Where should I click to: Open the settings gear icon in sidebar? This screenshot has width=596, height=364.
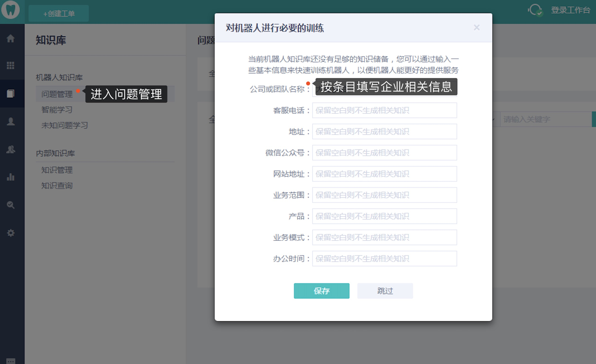10,233
